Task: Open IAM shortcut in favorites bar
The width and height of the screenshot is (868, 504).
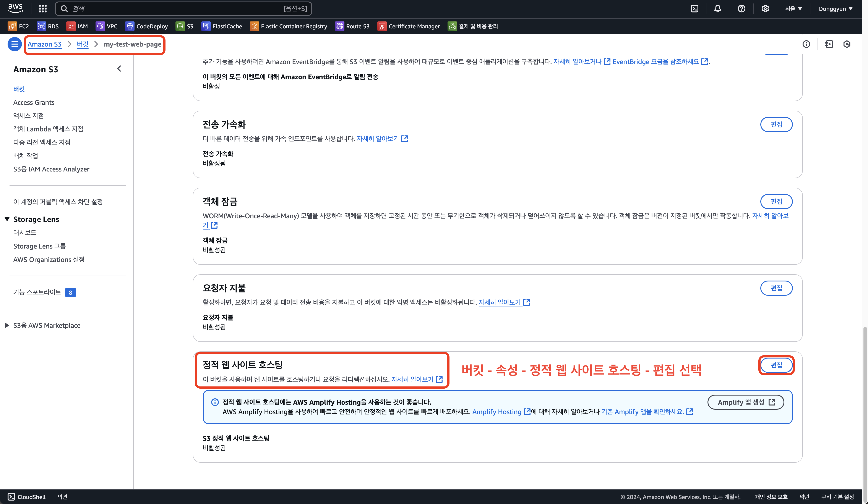Action: (x=77, y=26)
